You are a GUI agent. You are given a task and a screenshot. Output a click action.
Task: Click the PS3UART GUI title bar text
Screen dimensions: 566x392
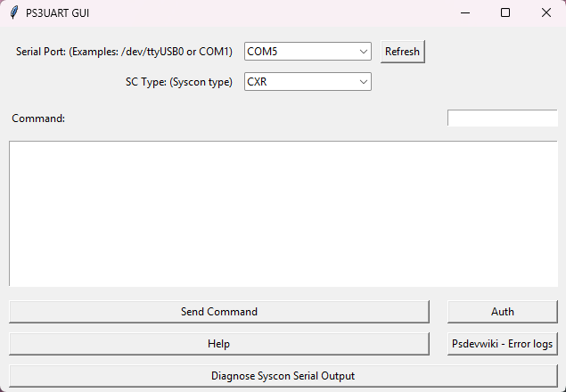coord(57,13)
